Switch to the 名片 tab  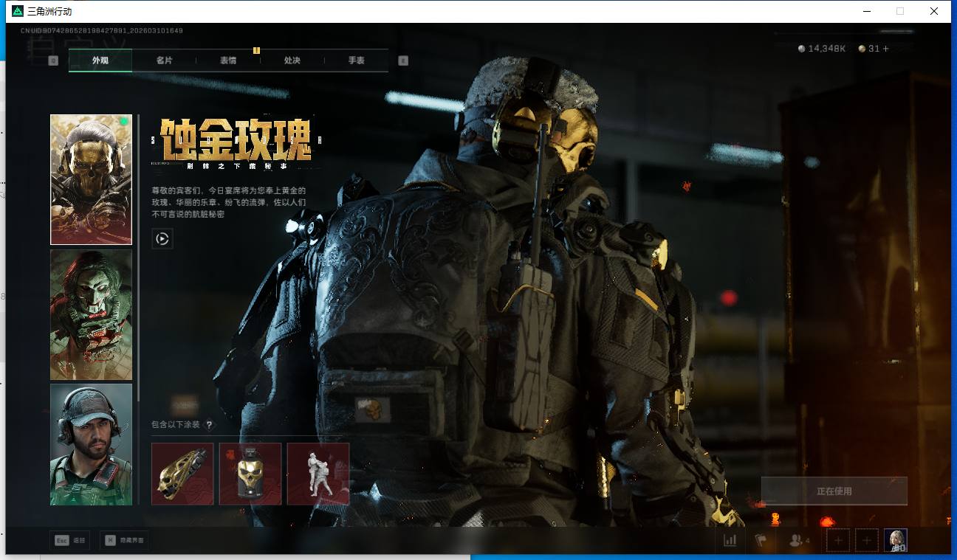tap(164, 61)
